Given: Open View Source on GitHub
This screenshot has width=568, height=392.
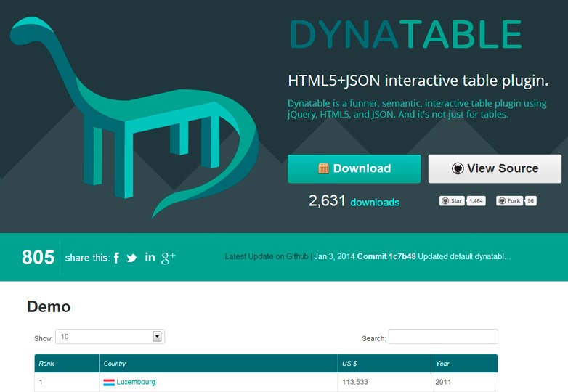Looking at the screenshot, I should 495,168.
